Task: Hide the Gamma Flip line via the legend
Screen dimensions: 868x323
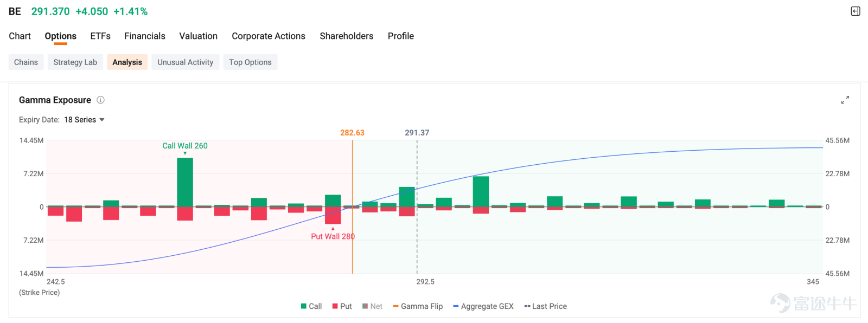Action: (x=418, y=306)
